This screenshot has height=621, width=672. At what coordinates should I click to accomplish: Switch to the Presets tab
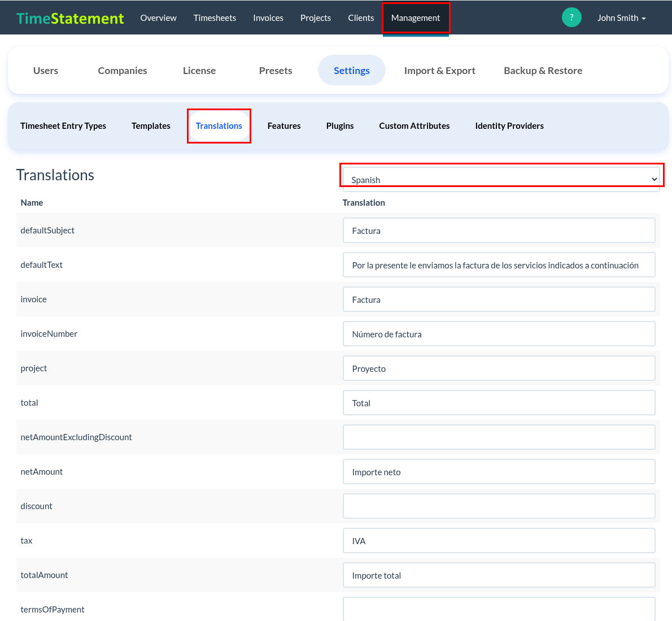click(x=276, y=70)
